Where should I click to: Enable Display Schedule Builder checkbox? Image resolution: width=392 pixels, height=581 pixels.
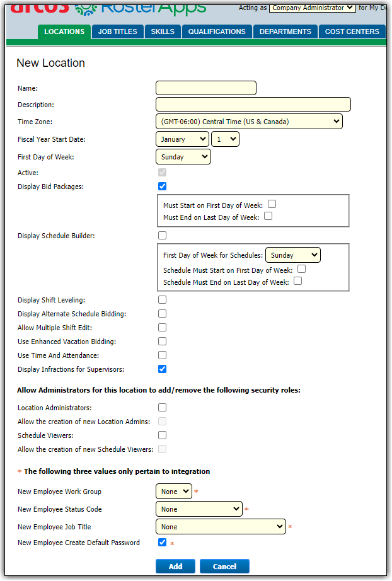(x=163, y=236)
